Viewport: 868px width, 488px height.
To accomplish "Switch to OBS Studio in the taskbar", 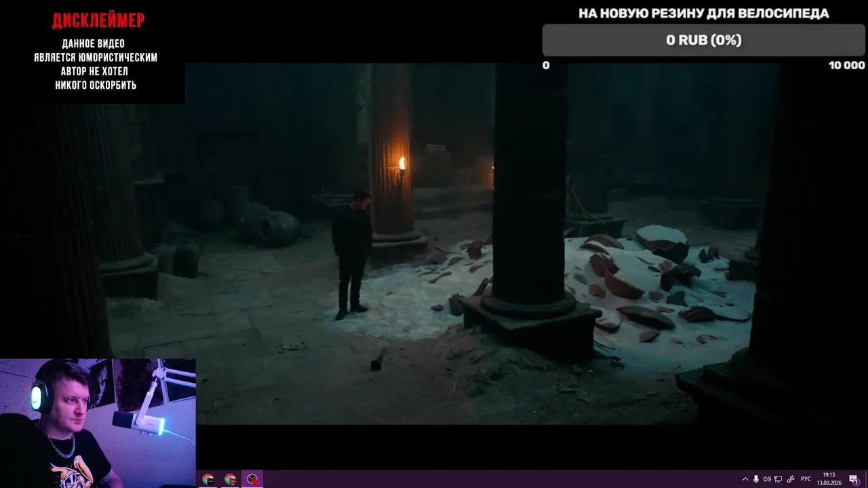I will (252, 479).
